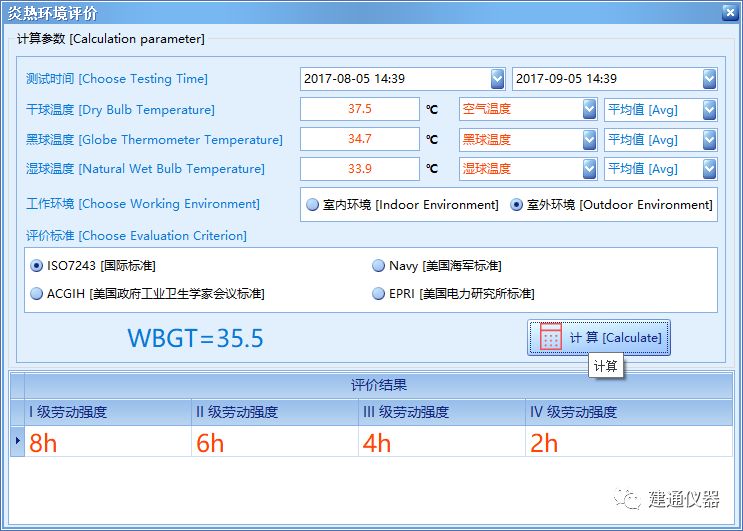The width and height of the screenshot is (743, 531).
Task: Select ISO7243 international standard option
Action: [x=39, y=266]
